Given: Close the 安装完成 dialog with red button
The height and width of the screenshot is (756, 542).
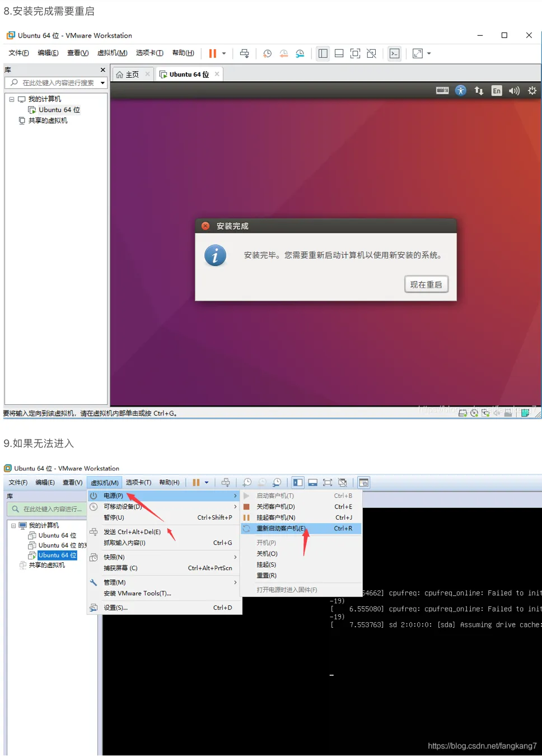Looking at the screenshot, I should pyautogui.click(x=205, y=226).
